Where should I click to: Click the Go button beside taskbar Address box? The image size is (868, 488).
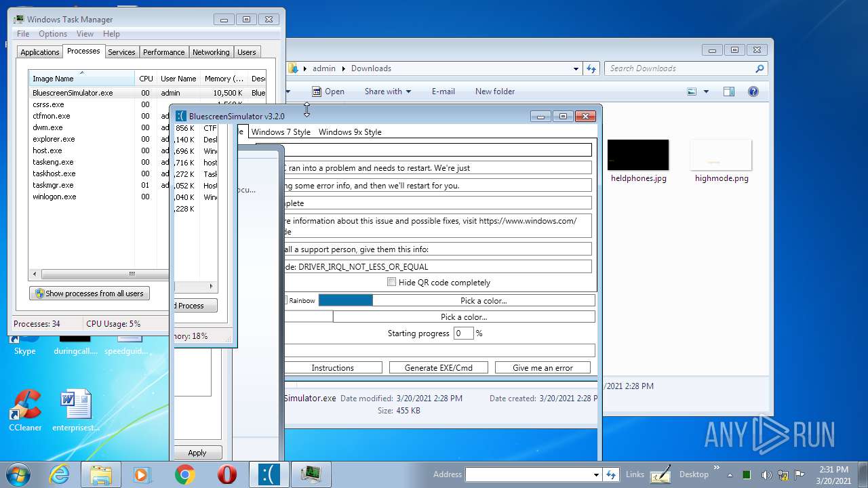tap(611, 474)
